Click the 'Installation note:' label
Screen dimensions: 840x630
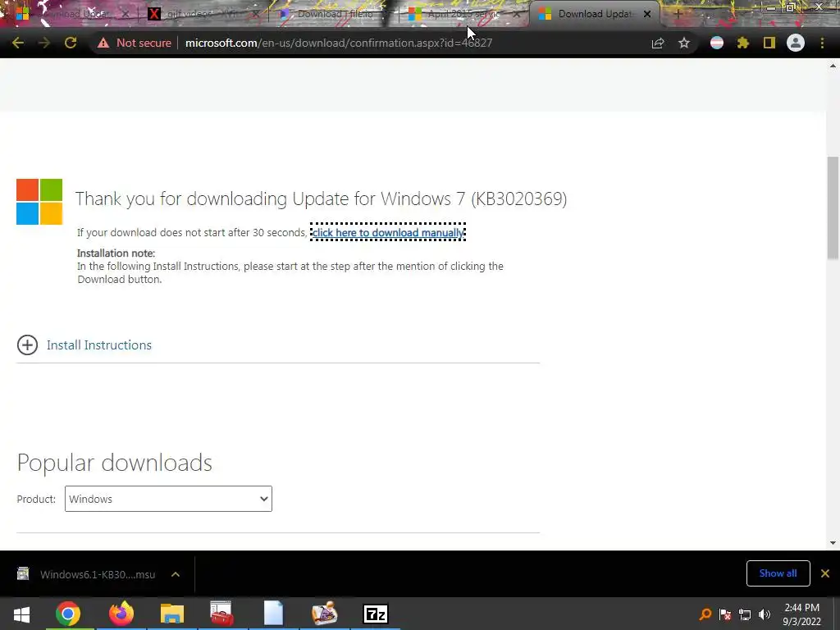point(116,253)
